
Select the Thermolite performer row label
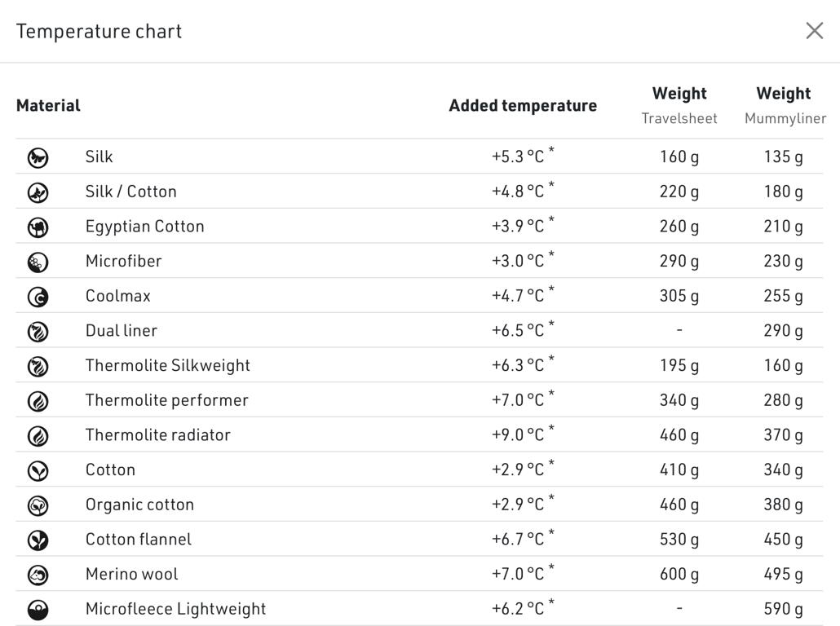pos(166,400)
